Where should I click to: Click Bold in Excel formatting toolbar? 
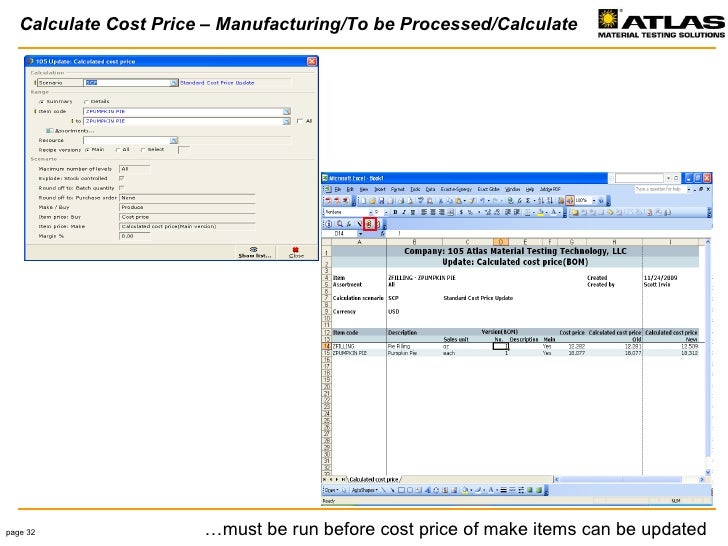click(x=395, y=212)
